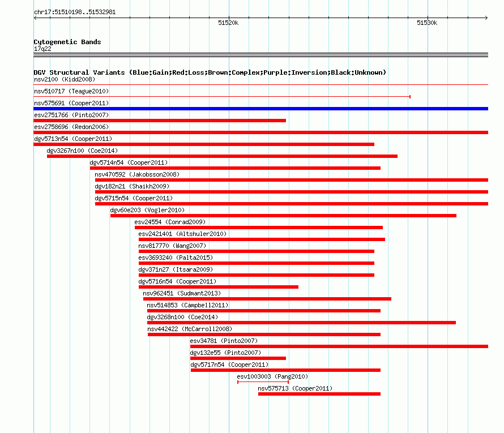Open dgv60e203 (Vogler2010) variant label

147,210
